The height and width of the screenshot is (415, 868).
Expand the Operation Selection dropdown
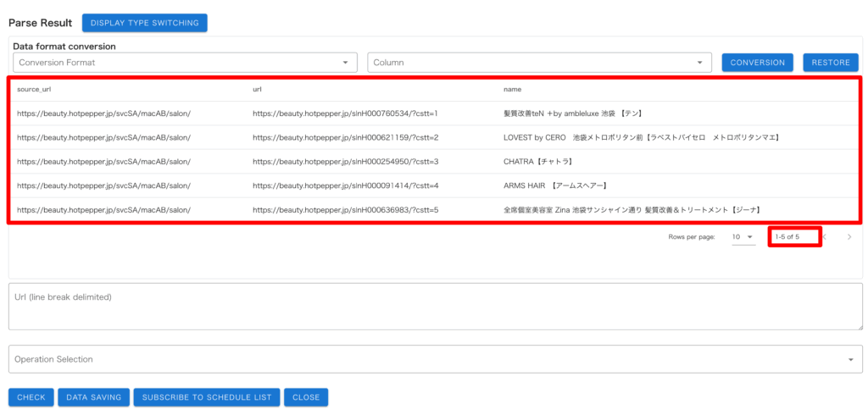point(435,359)
